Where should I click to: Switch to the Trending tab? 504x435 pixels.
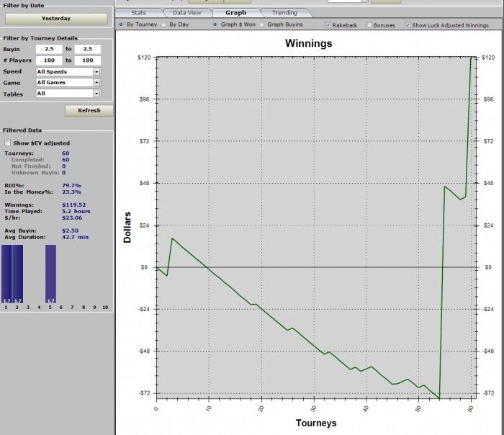coord(285,13)
